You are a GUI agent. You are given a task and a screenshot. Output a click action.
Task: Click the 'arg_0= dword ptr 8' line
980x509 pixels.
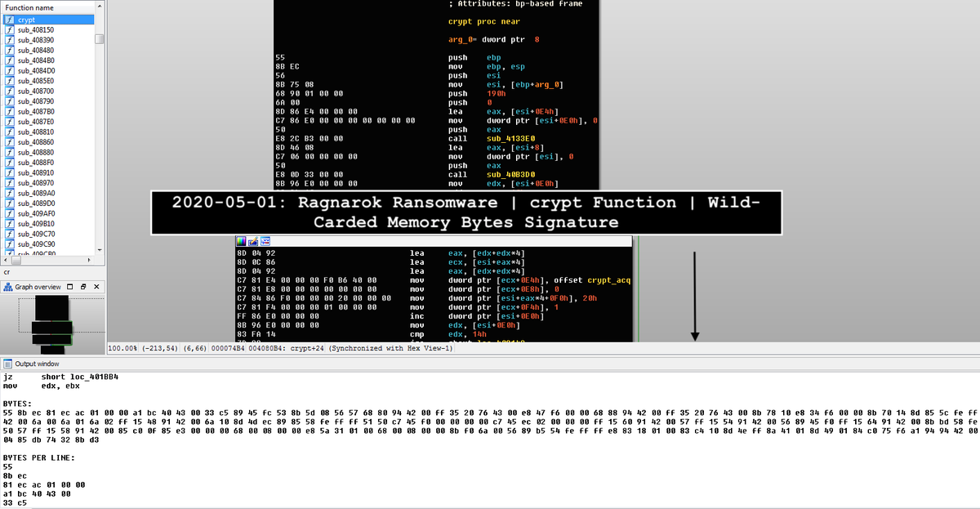click(493, 39)
